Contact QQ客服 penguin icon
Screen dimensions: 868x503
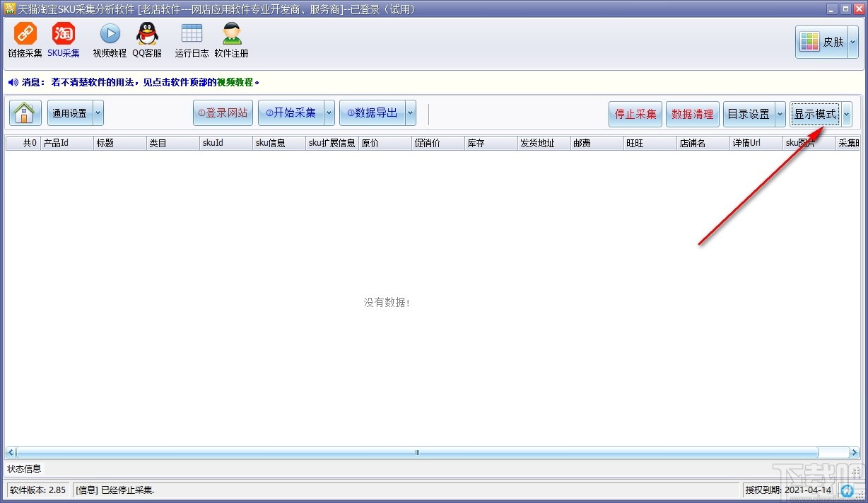[x=147, y=40]
